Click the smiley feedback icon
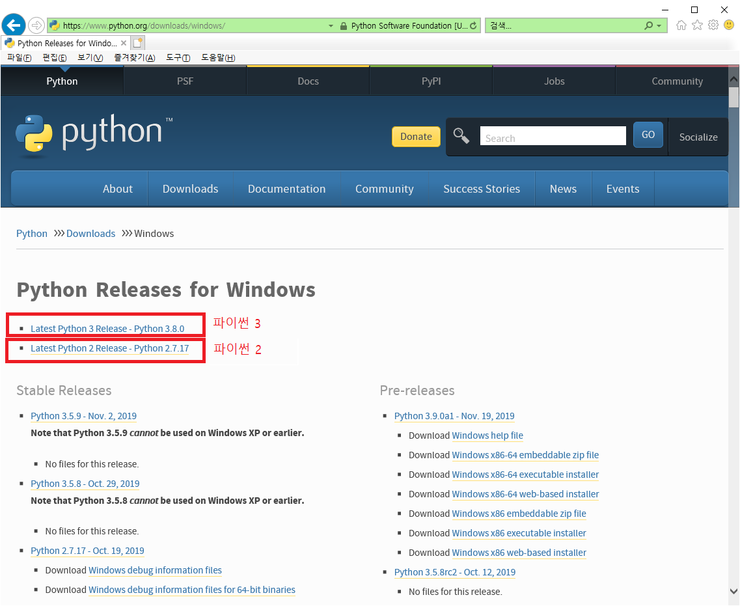The width and height of the screenshot is (740, 606). click(729, 25)
